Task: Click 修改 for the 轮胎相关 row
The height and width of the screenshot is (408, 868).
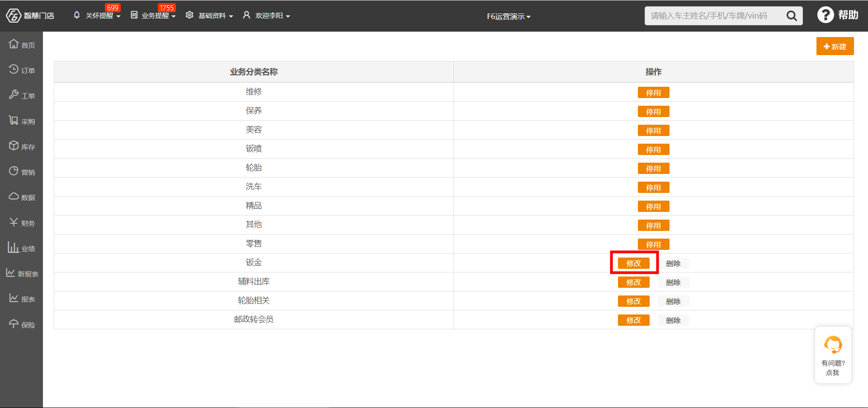Action: pos(634,301)
